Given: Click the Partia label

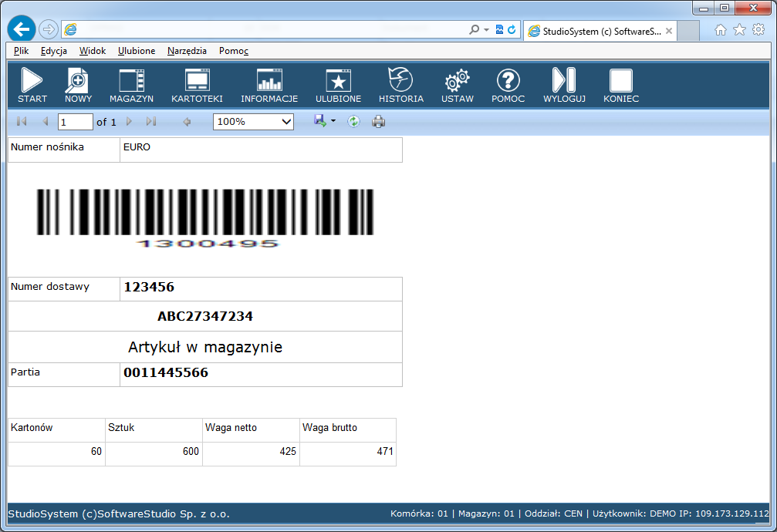Looking at the screenshot, I should (25, 372).
